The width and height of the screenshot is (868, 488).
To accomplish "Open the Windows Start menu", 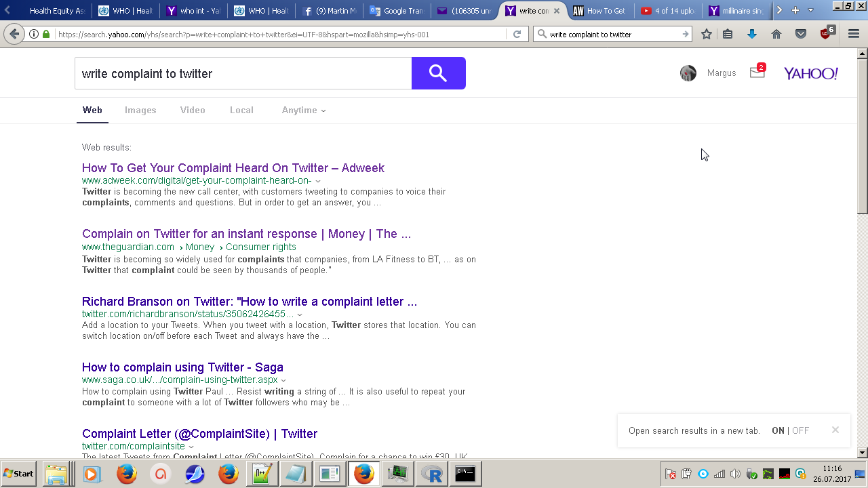I will pyautogui.click(x=18, y=474).
